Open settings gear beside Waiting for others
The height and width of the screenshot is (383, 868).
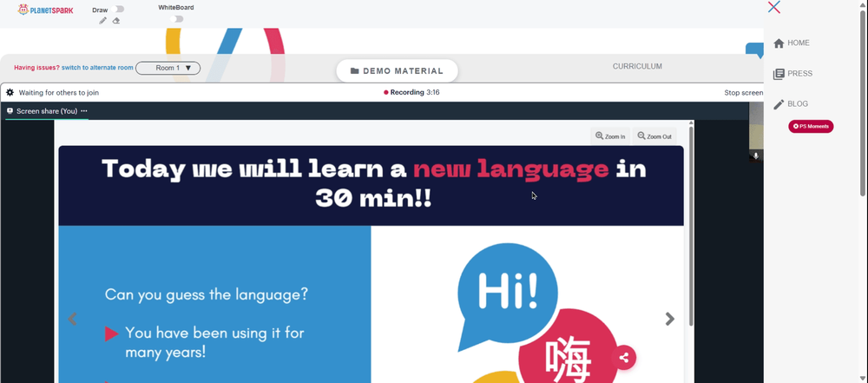(x=10, y=93)
